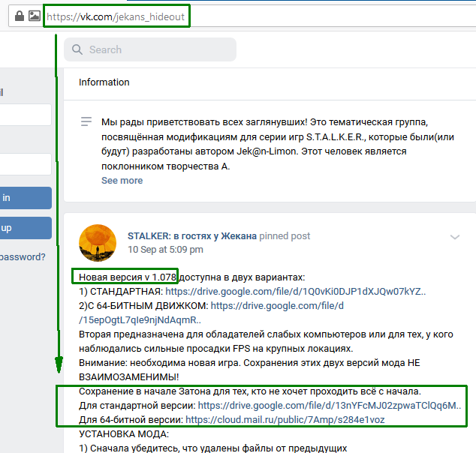The height and width of the screenshot is (453, 476).
Task: Click the image permissions icon beside the padlock
Action: click(35, 16)
